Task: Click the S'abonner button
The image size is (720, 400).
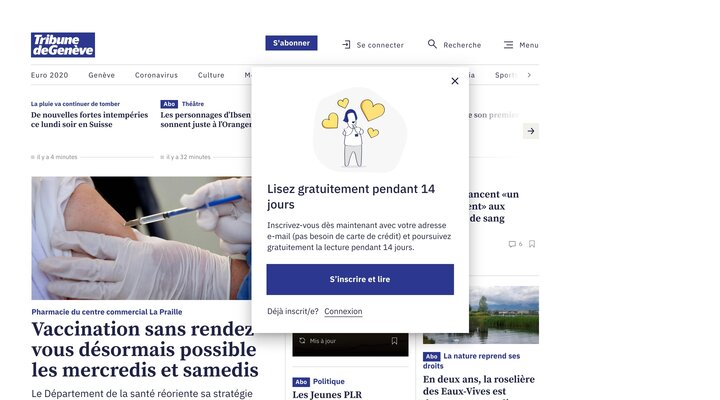Action: (291, 43)
